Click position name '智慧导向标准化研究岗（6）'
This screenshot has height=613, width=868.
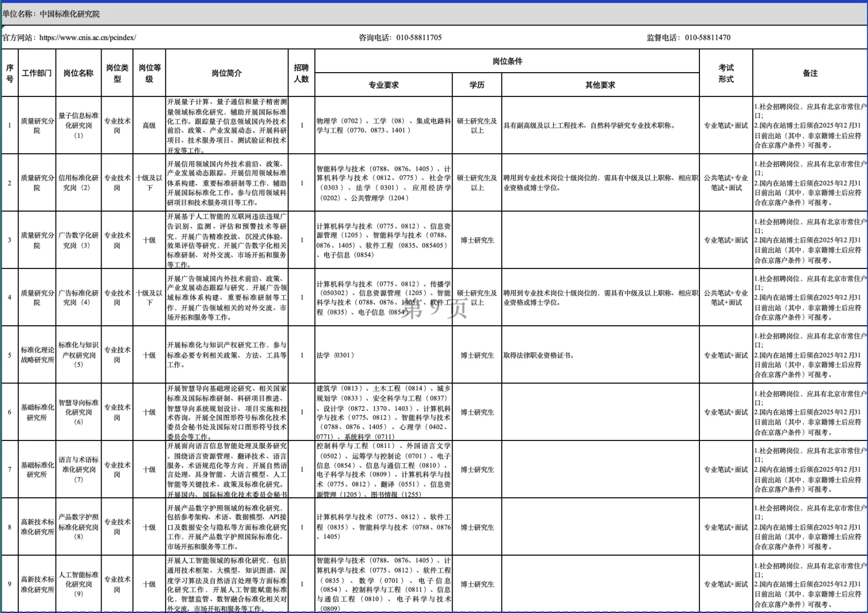pos(78,412)
